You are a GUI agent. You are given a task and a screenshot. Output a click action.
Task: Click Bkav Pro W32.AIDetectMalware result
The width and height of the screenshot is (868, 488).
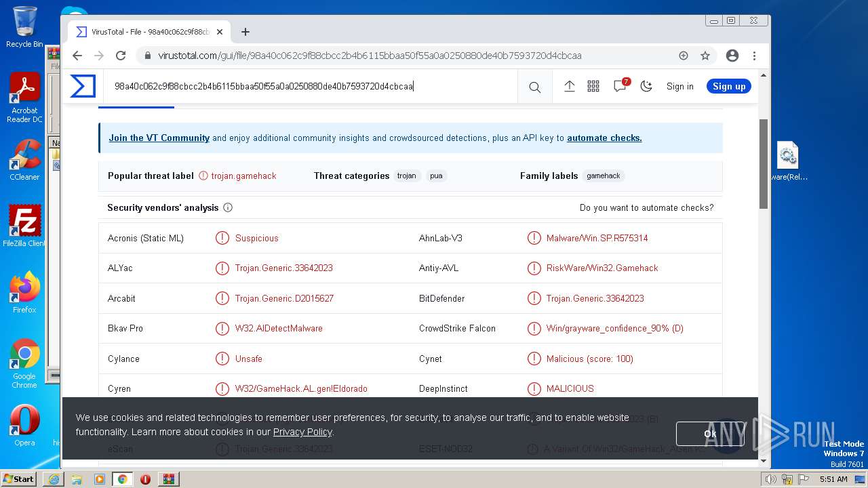(279, 328)
